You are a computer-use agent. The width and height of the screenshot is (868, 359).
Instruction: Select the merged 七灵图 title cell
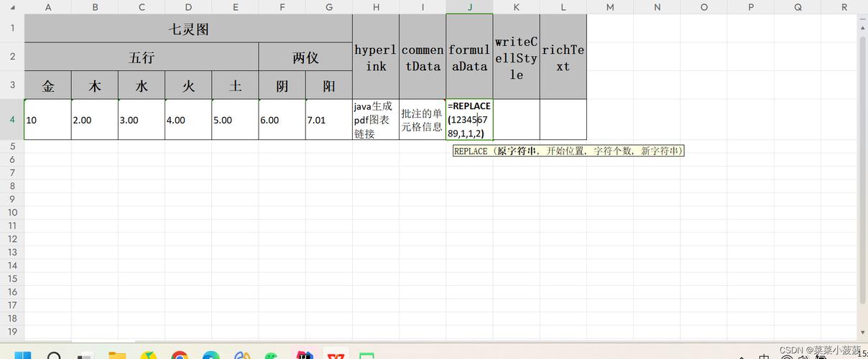click(x=188, y=29)
